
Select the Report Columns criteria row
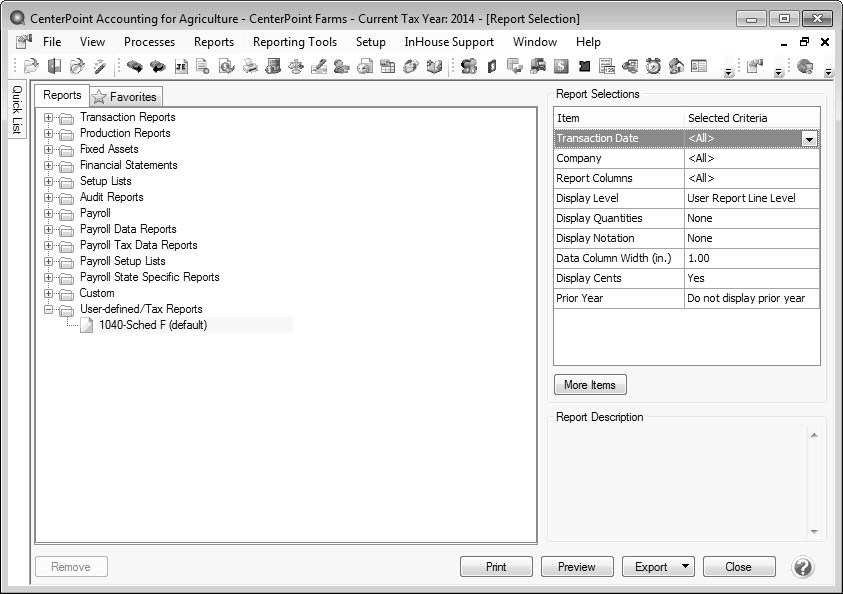tap(687, 178)
